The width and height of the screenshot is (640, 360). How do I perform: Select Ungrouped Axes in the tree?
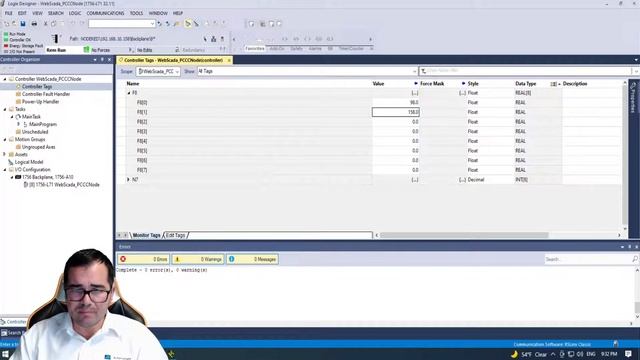coord(38,147)
